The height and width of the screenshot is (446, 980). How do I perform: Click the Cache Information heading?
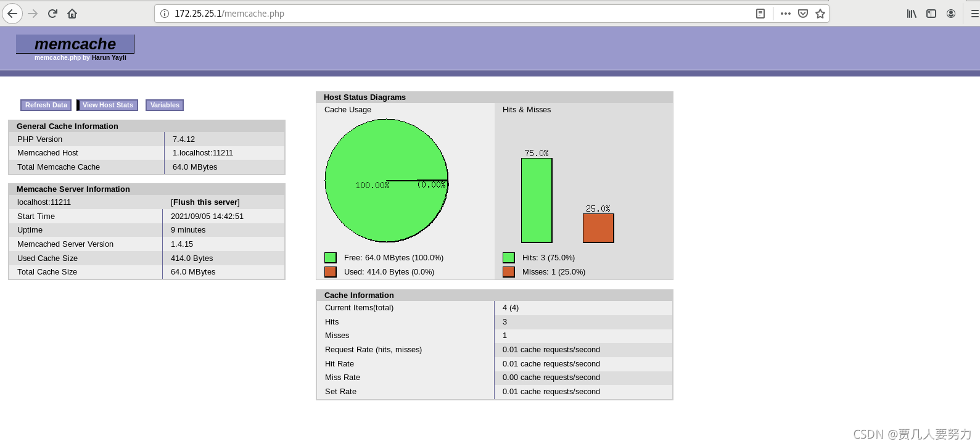click(x=359, y=295)
